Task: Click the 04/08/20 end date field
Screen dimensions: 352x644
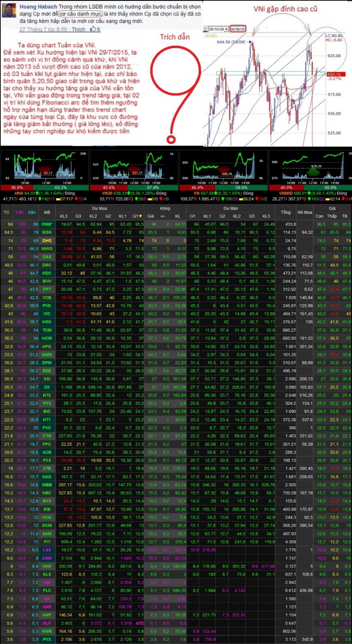Action: 238,29
